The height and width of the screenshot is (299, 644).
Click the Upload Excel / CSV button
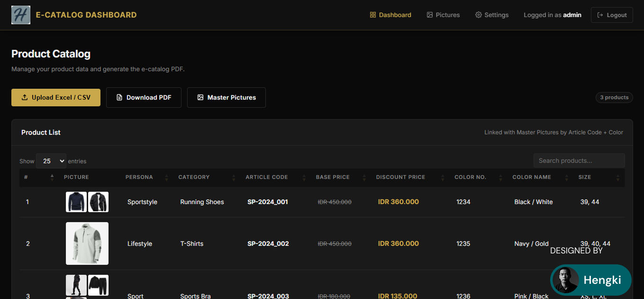[56, 97]
